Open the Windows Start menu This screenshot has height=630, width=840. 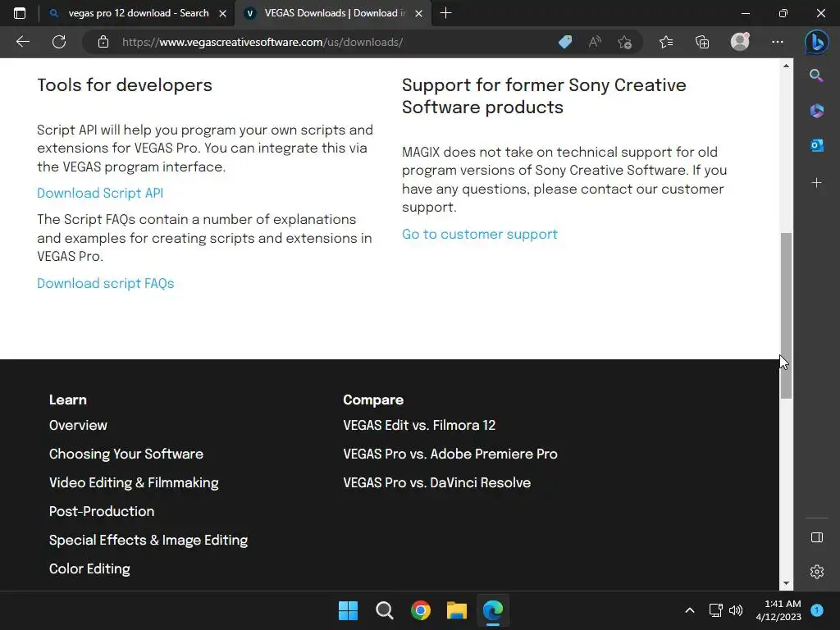[x=348, y=610]
